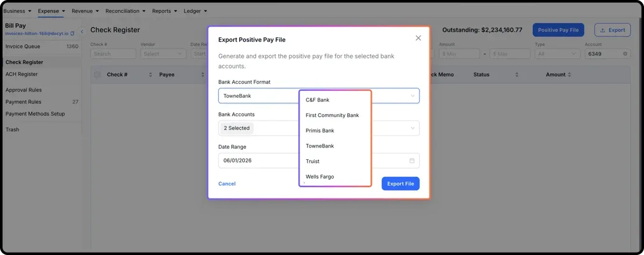The height and width of the screenshot is (255, 644).
Task: Sort by Payee column arrows
Action: [203, 75]
